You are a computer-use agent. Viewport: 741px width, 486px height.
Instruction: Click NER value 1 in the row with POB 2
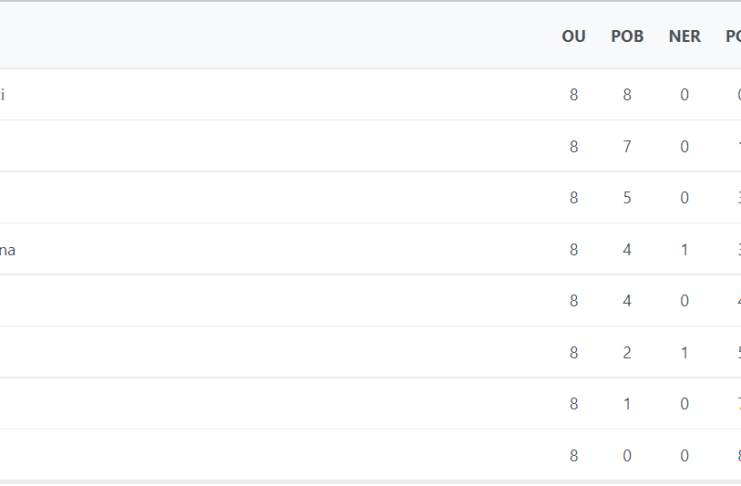pos(684,353)
